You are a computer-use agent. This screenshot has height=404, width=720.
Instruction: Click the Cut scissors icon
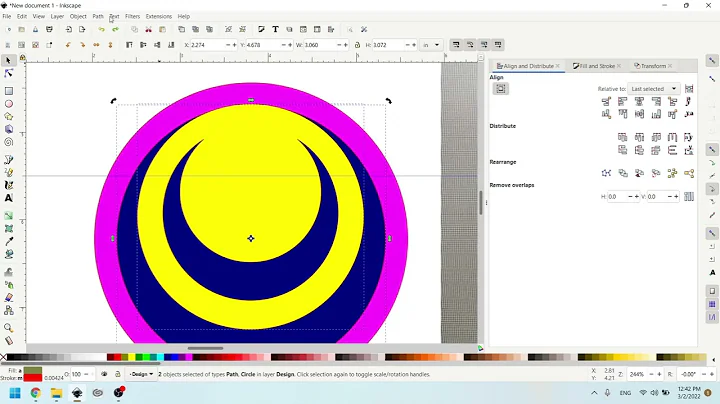(148, 29)
